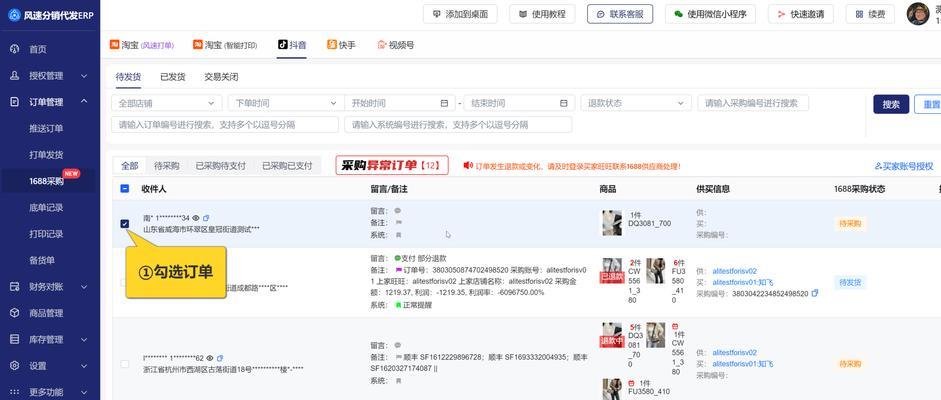Expand 财务对账 sidebar menu
Screen dimensions: 941x400
tap(84, 286)
